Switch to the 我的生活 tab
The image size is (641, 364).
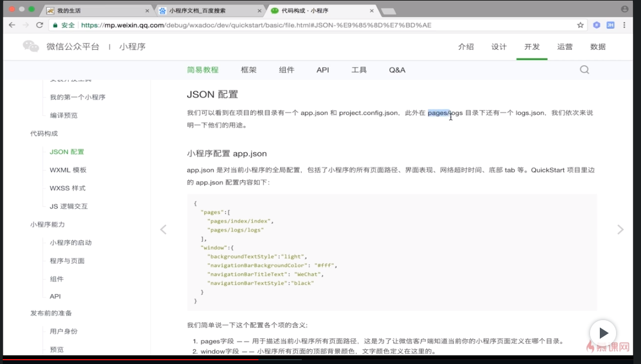point(98,11)
